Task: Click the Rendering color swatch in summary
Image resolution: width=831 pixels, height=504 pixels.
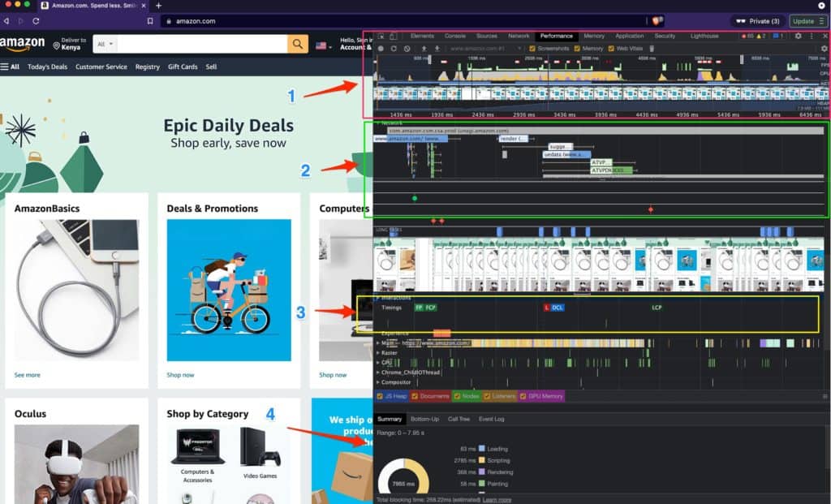Action: pyautogui.click(x=482, y=472)
